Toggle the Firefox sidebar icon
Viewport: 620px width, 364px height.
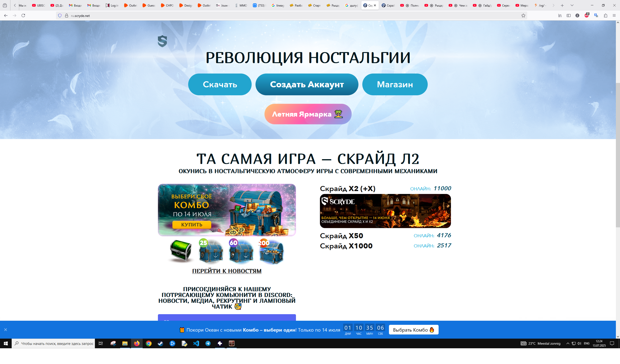[x=569, y=15]
